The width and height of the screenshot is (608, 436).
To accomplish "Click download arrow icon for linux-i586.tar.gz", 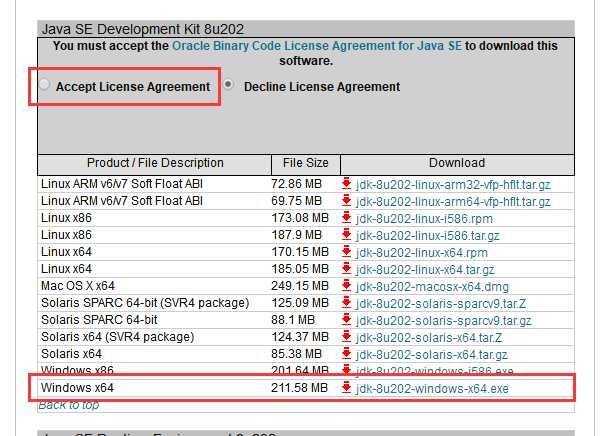I will [x=346, y=235].
